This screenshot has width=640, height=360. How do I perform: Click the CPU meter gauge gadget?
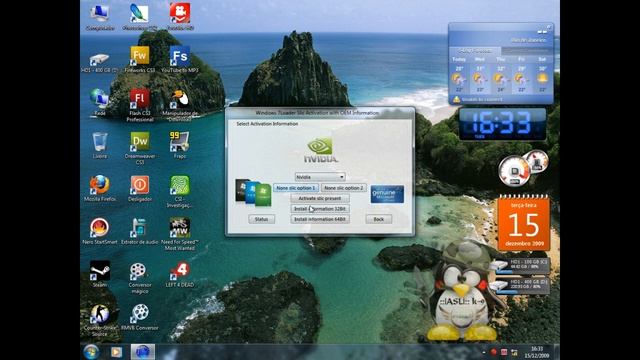point(515,170)
